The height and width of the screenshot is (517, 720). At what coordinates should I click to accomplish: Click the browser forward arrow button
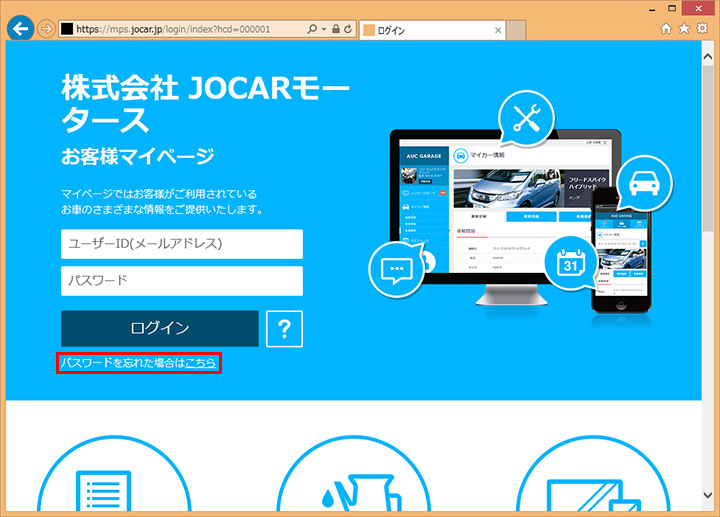click(x=46, y=29)
